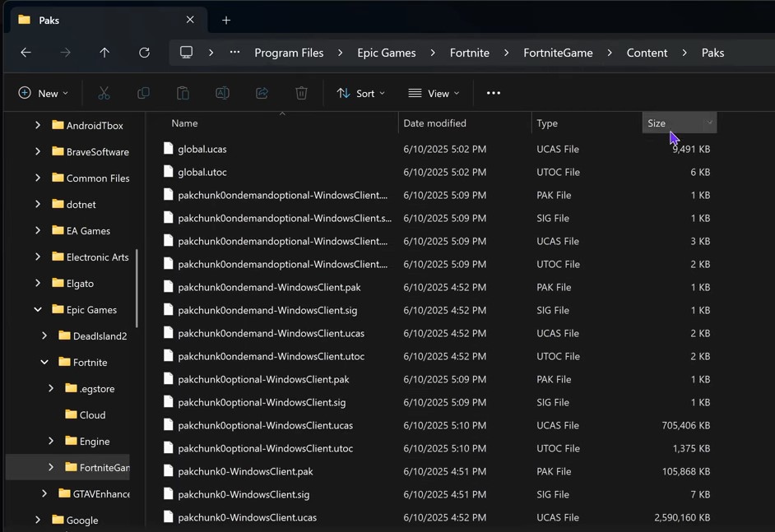Click the Rename icon in toolbar
The height and width of the screenshot is (532, 775).
click(x=222, y=94)
